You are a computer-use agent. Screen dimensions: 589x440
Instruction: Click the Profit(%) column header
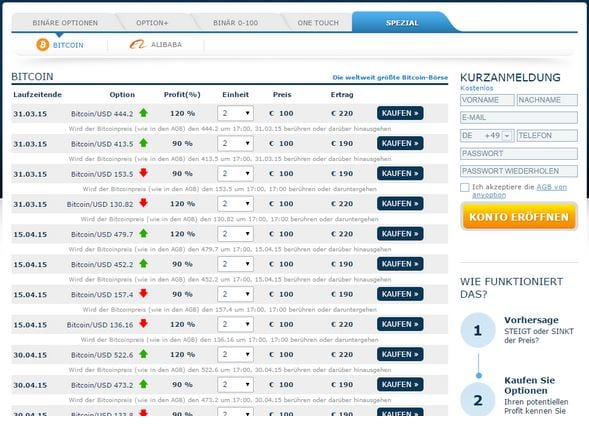(x=182, y=95)
